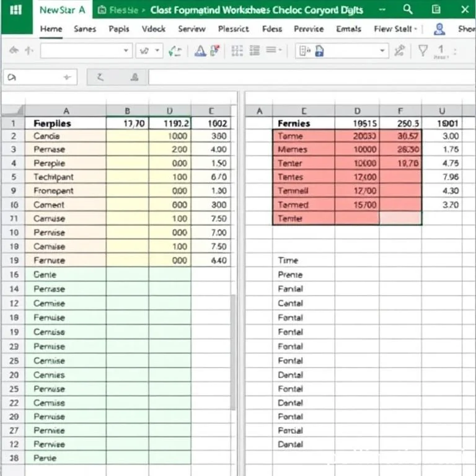Select column A header in left pane
The width and height of the screenshot is (476, 476).
[66, 111]
